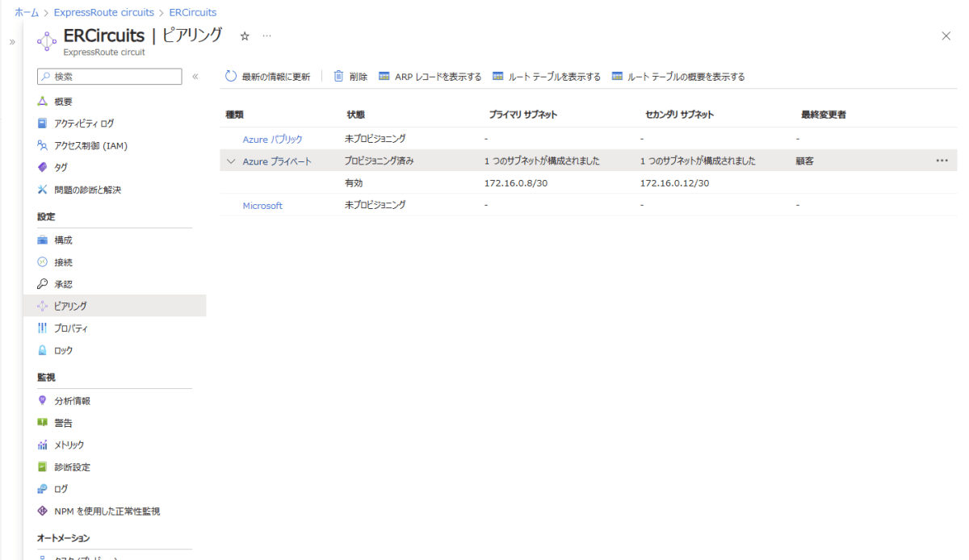Open the Azure プライベート row ellipsis menu
The width and height of the screenshot is (969, 560).
click(942, 161)
